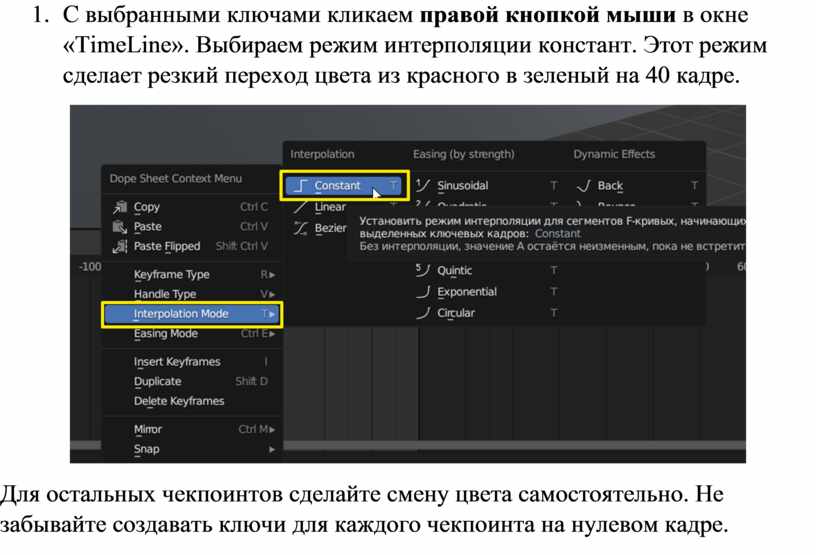The height and width of the screenshot is (555, 816).
Task: Pick the Bezier interpolation icon
Action: (x=300, y=228)
